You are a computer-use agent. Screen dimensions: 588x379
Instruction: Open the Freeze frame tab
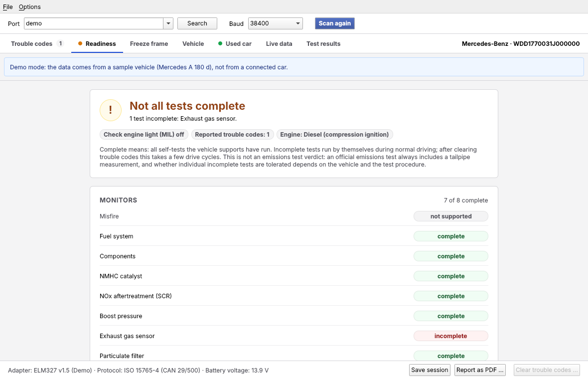(149, 43)
